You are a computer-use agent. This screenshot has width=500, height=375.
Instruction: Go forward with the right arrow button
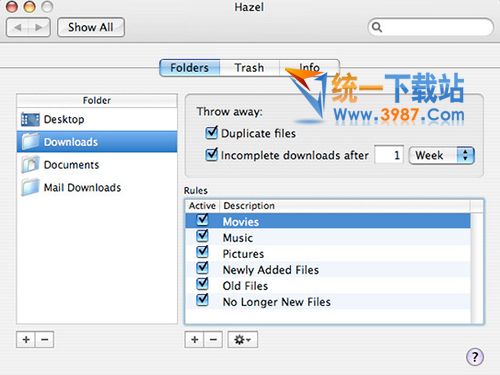click(x=39, y=27)
